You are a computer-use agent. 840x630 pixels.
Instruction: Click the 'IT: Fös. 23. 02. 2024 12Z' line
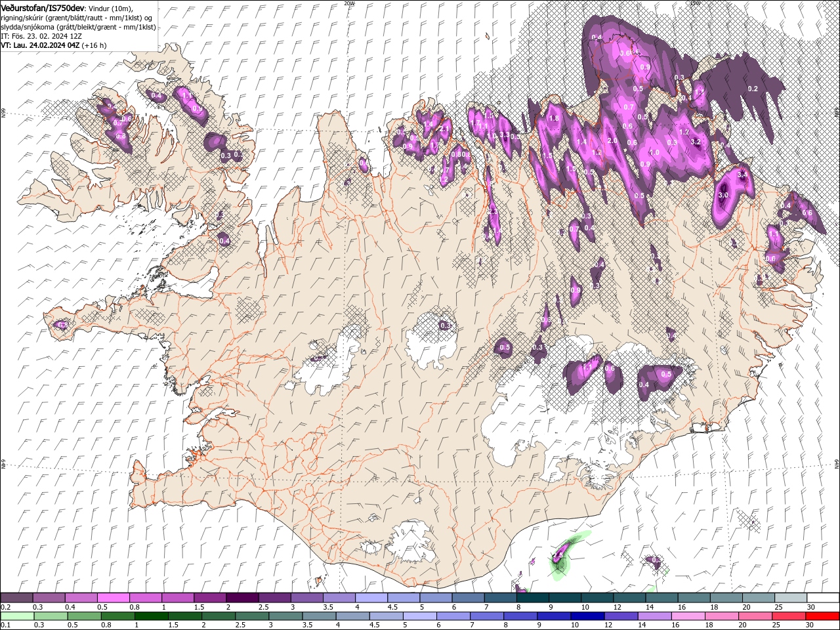tap(42, 36)
